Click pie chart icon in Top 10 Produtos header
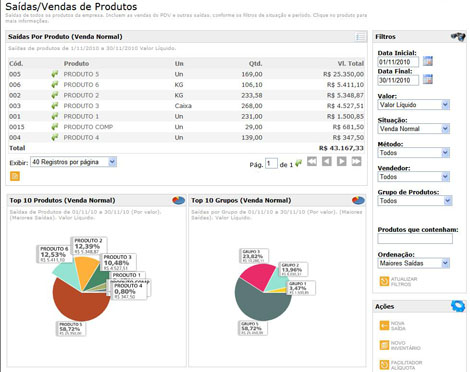Image resolution: width=470 pixels, height=372 pixels. [178, 200]
